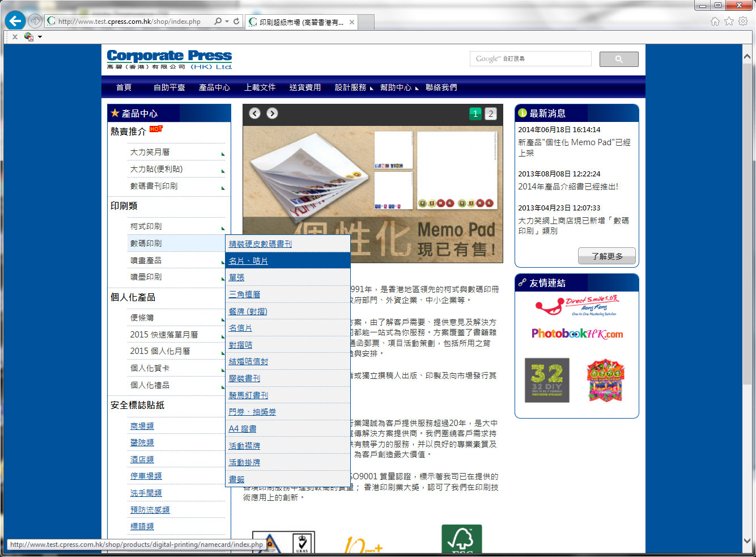The image size is (756, 557).
Task: Open the 商場類 safety sticker link
Action: coord(142,426)
